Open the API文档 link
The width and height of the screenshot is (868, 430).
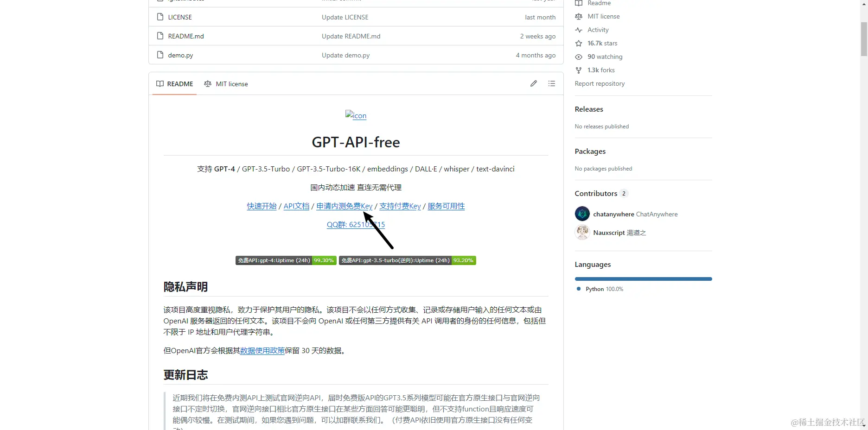[296, 206]
